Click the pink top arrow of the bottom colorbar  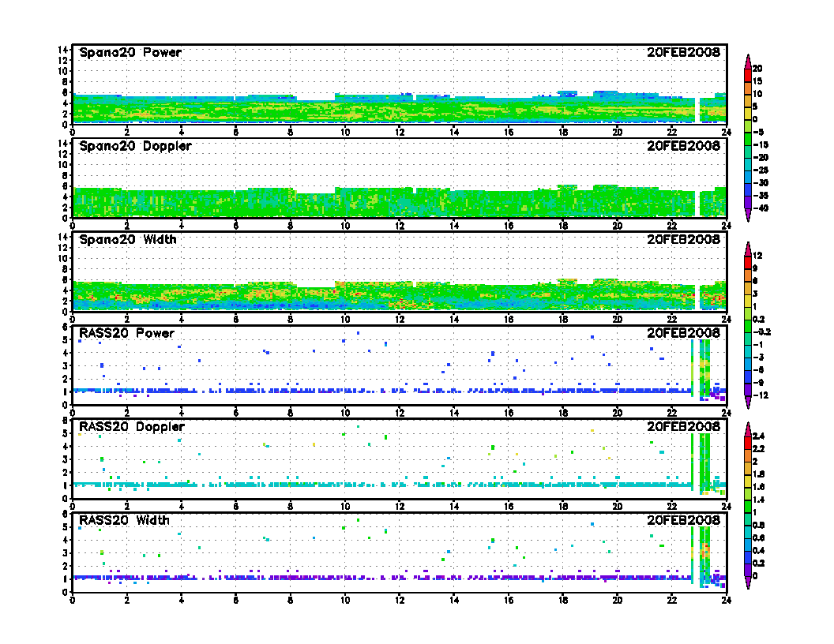coord(748,429)
